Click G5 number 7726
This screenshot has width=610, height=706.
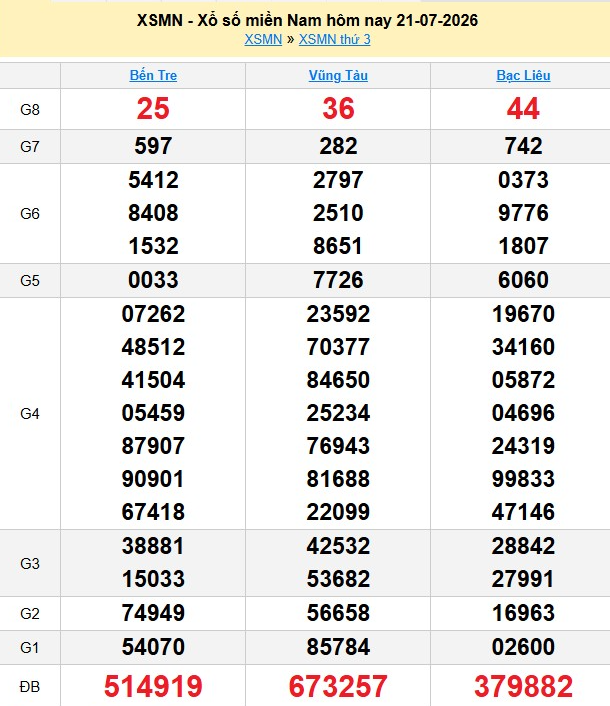[338, 280]
